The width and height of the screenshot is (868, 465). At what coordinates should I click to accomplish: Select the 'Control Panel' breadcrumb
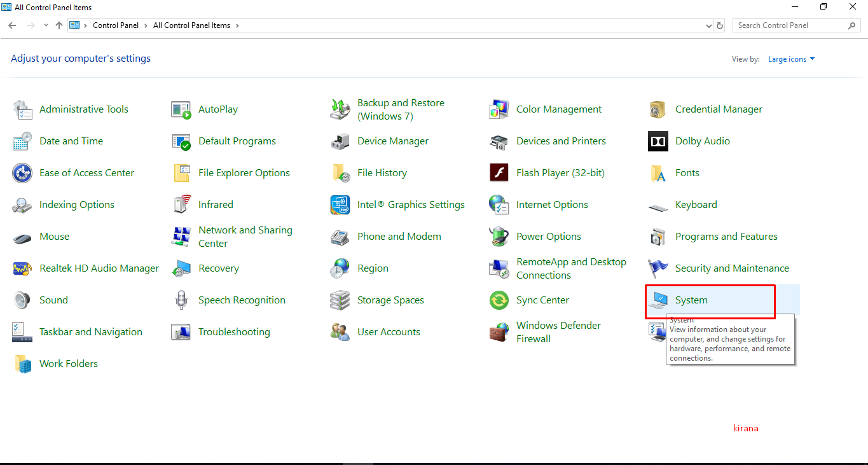coord(116,25)
